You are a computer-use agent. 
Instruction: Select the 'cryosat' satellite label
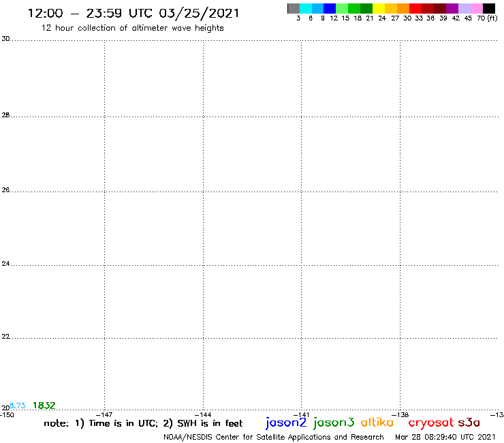(431, 423)
